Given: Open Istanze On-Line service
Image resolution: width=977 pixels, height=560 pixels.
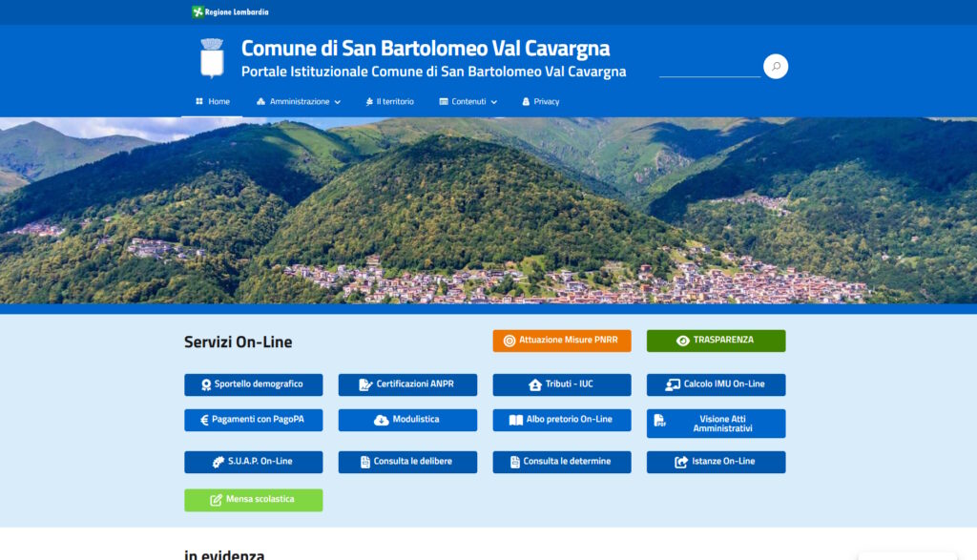Looking at the screenshot, I should pos(716,462).
